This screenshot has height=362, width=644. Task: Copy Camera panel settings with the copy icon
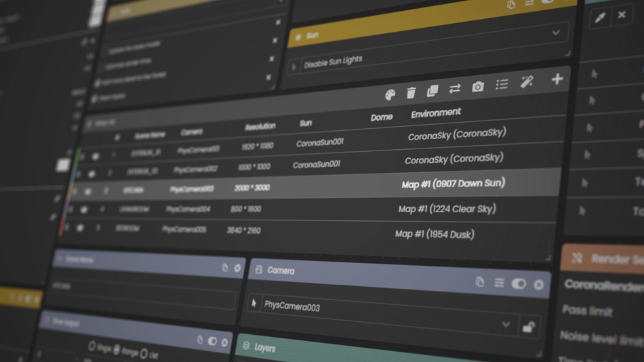[480, 282]
